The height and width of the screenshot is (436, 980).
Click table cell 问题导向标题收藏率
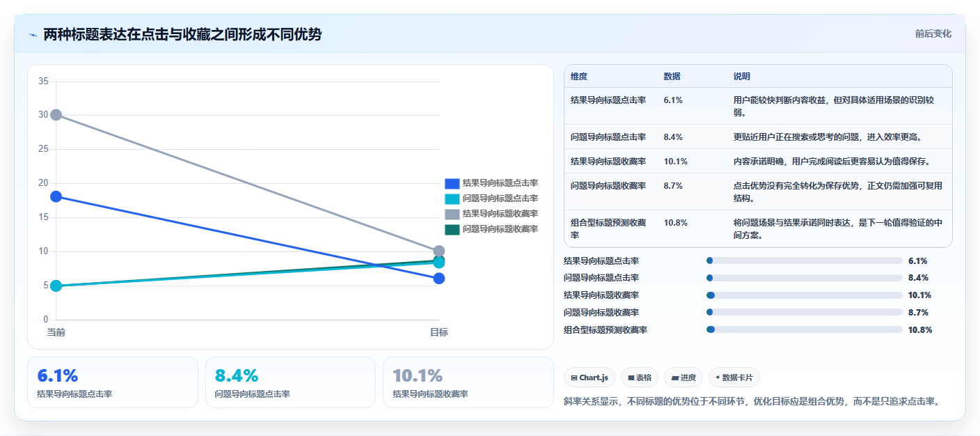[x=608, y=185]
